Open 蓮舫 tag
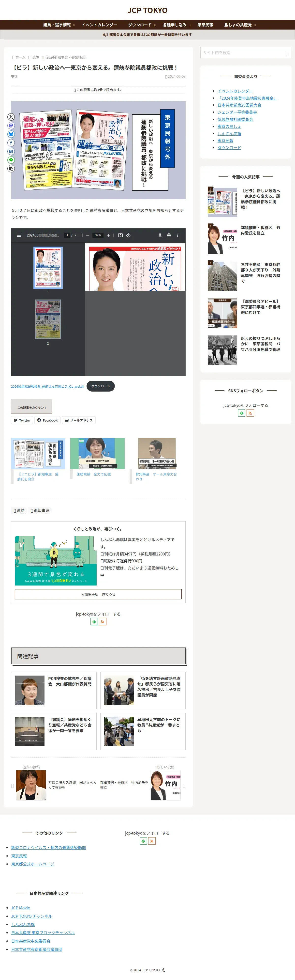 [19, 511]
